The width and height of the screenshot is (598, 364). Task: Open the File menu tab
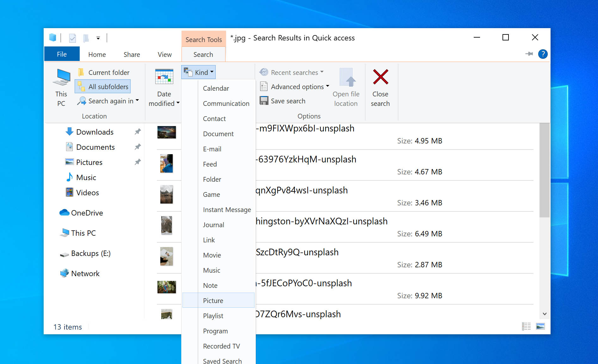[x=62, y=54]
